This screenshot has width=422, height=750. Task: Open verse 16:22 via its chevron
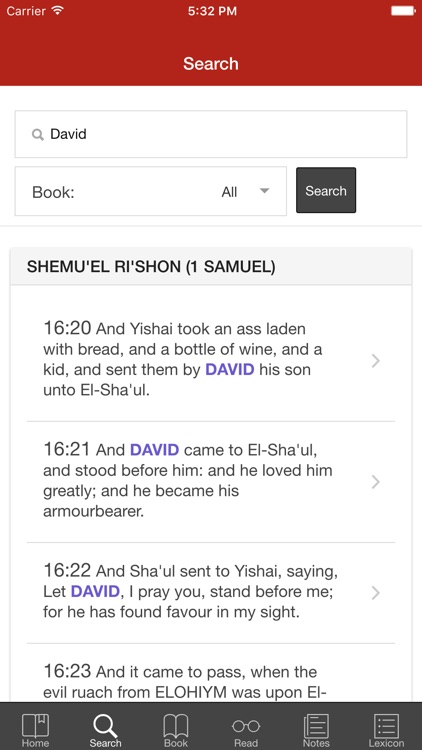coord(376,593)
